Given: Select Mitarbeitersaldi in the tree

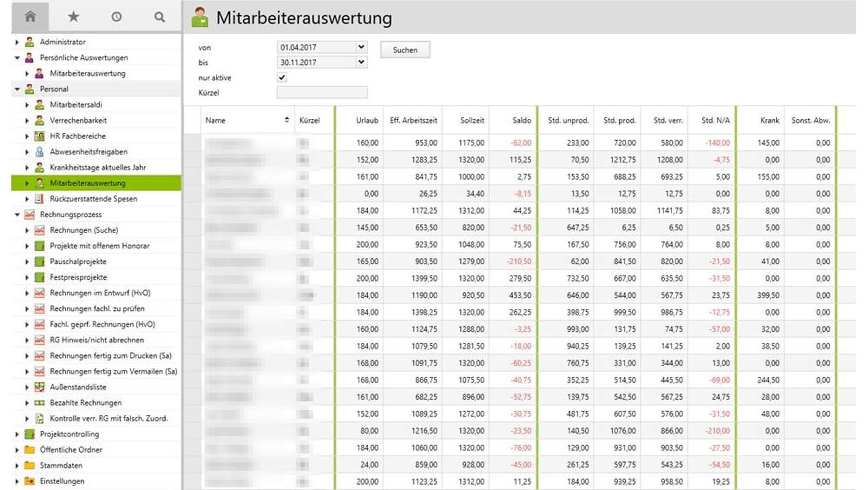Looking at the screenshot, I should pos(76,105).
